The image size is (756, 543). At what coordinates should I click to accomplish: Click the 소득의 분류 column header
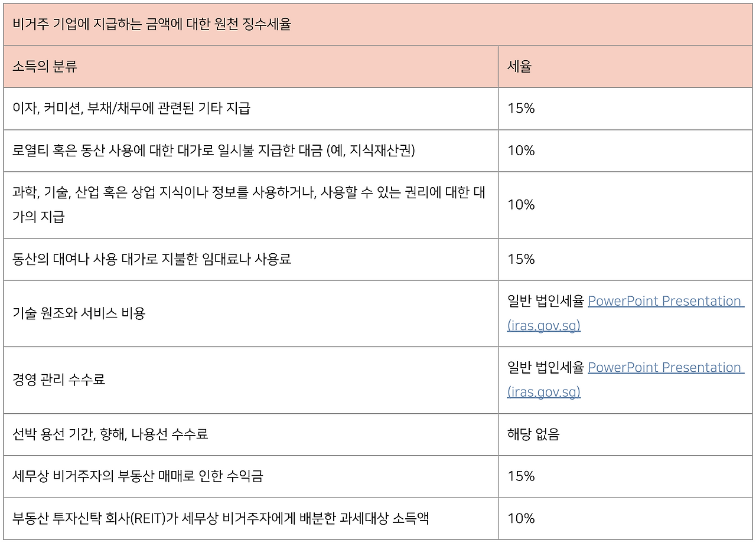(x=45, y=67)
